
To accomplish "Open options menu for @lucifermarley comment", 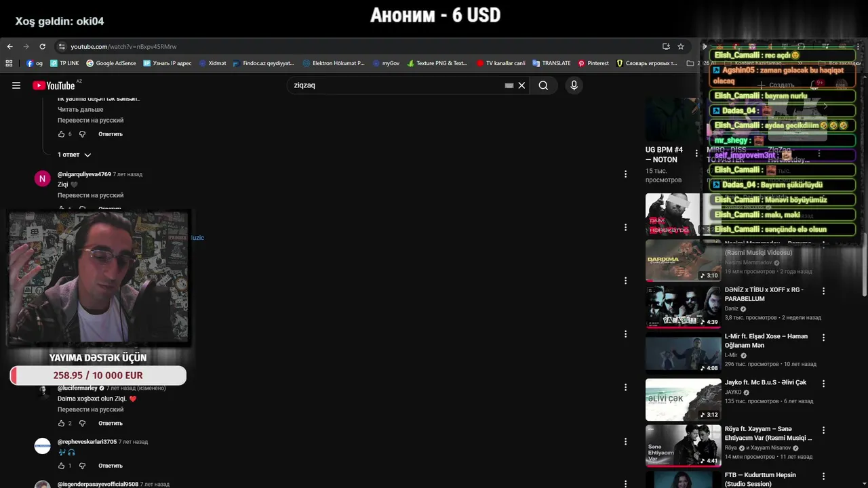I will click(x=625, y=388).
